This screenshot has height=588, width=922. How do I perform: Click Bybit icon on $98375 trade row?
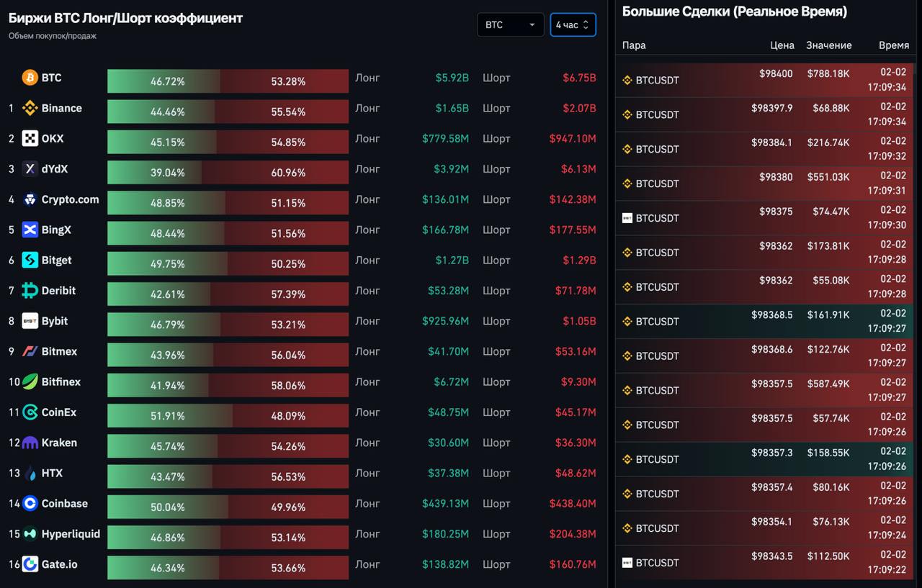[x=627, y=218]
